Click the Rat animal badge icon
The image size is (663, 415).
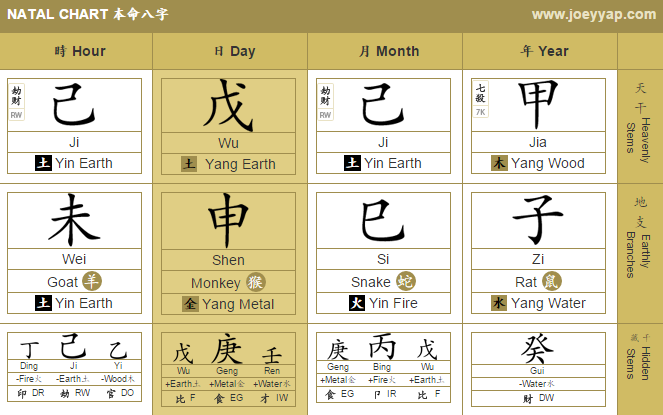coord(552,281)
